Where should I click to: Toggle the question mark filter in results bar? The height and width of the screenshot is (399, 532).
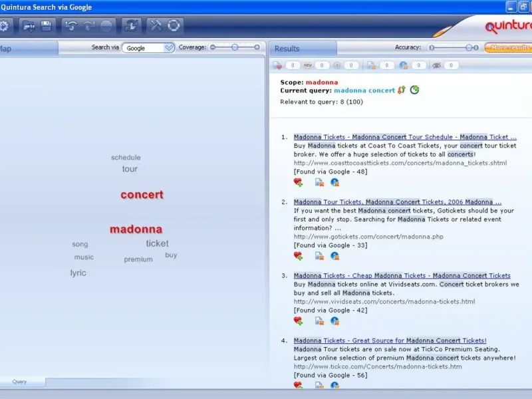point(336,65)
